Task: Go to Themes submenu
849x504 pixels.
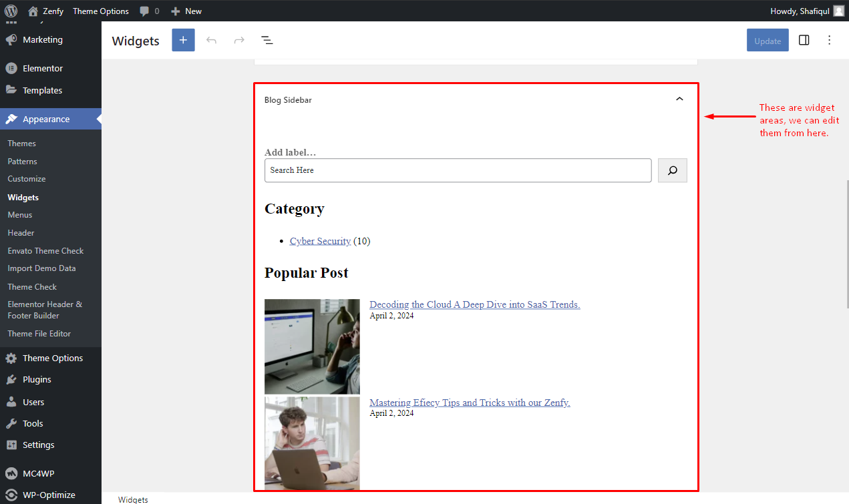Action: click(22, 144)
